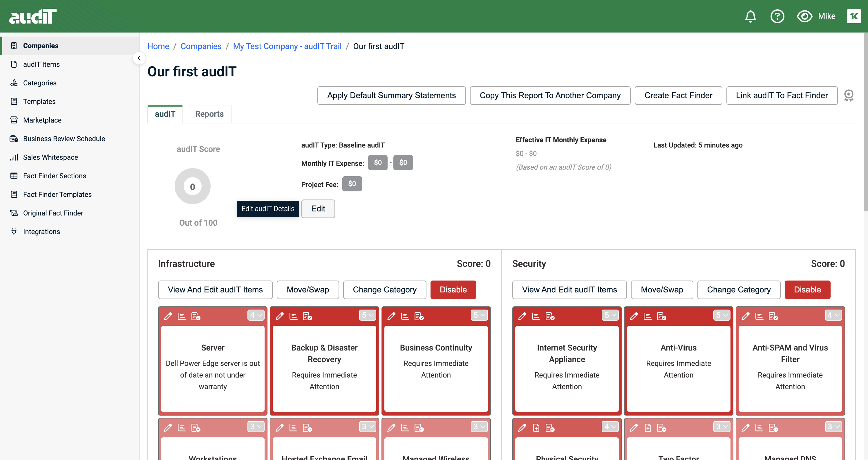Open the score dropdown on Business Continuity card
The image size is (868, 460).
pos(479,315)
